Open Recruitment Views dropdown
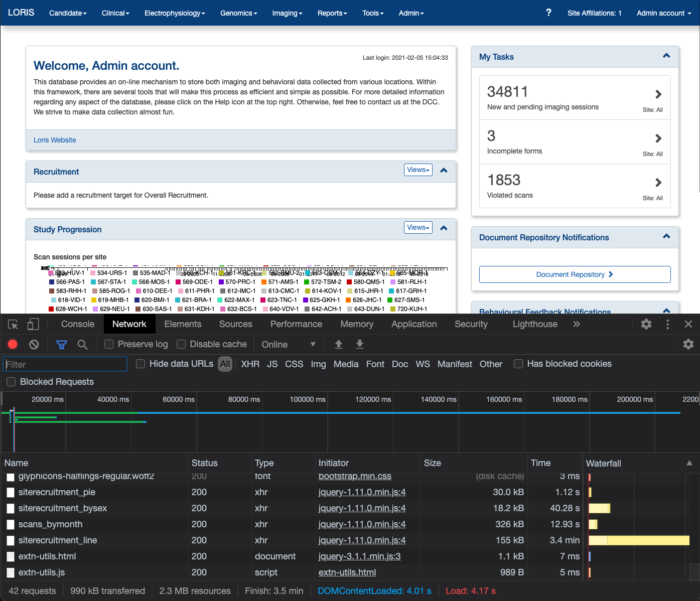700x601 pixels. (x=418, y=170)
